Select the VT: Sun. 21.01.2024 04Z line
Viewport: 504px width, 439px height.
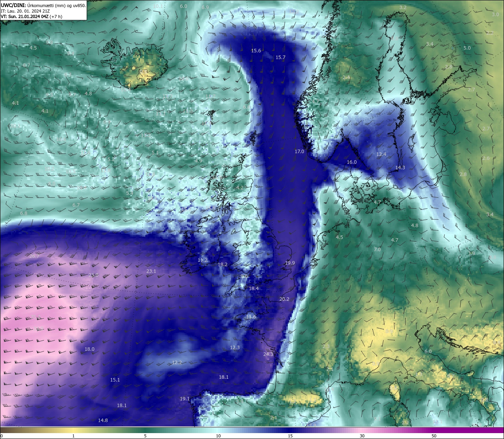click(31, 17)
